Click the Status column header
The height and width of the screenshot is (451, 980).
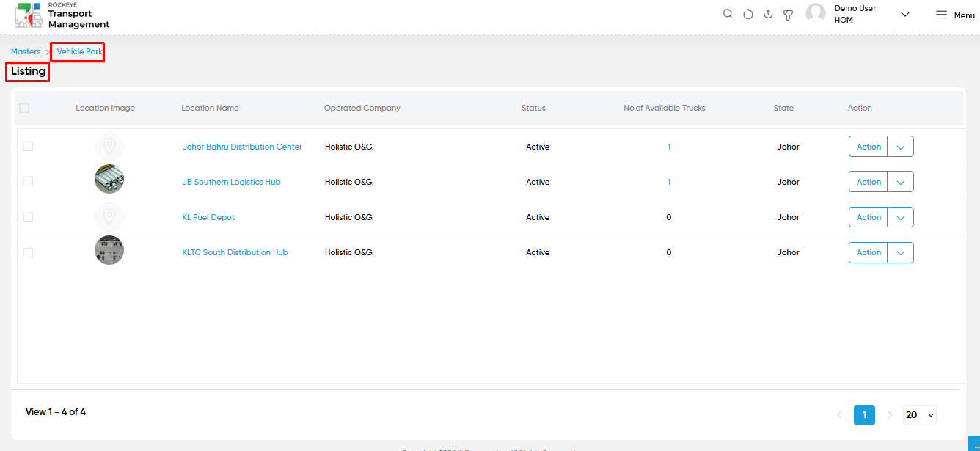coord(533,108)
